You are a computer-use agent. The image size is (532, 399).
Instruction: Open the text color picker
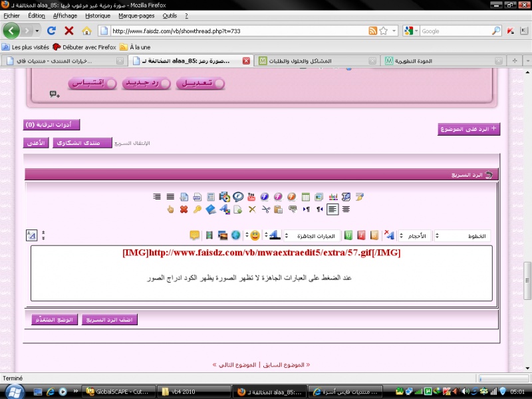click(273, 235)
